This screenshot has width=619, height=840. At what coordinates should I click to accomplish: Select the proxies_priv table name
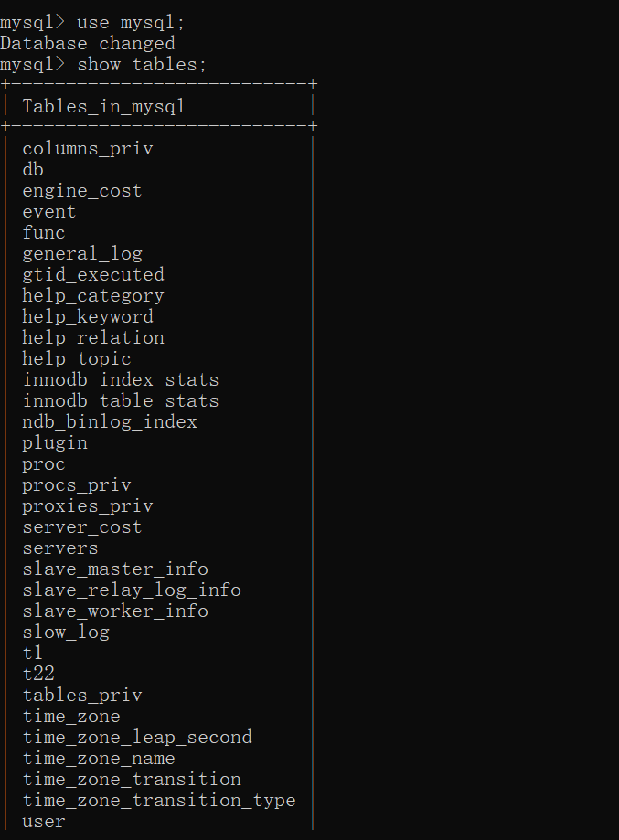(x=87, y=505)
